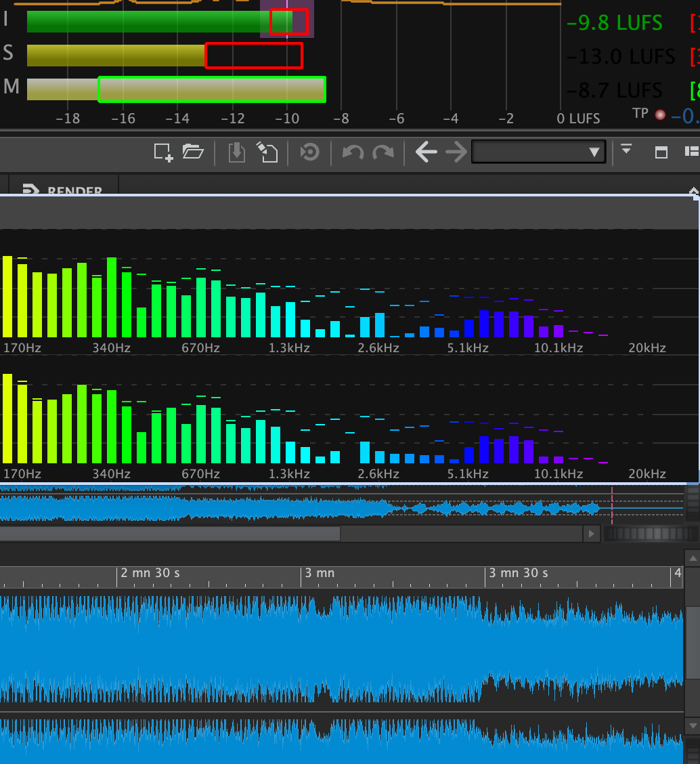Click the vertical scrollbar up arrow
This screenshot has width=700, height=764.
point(693,558)
